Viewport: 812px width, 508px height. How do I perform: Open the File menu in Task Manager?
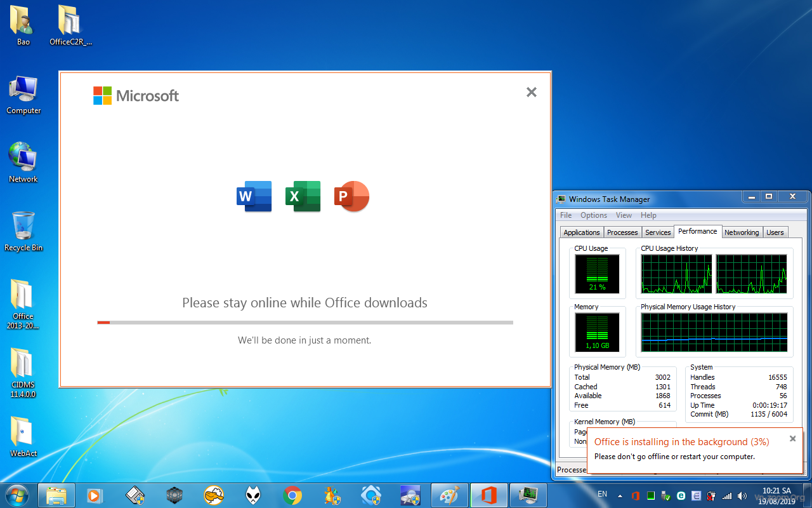pyautogui.click(x=566, y=215)
